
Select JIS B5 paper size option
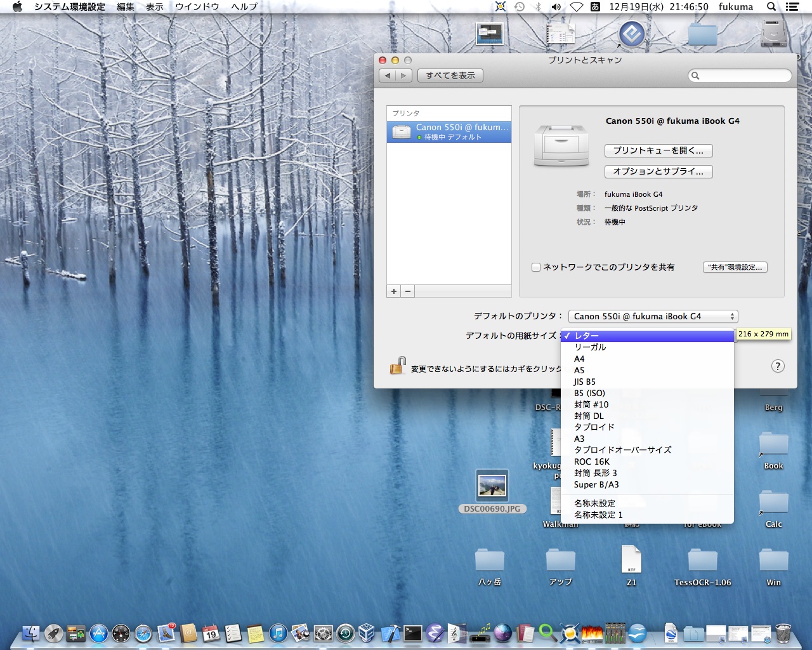pyautogui.click(x=584, y=381)
